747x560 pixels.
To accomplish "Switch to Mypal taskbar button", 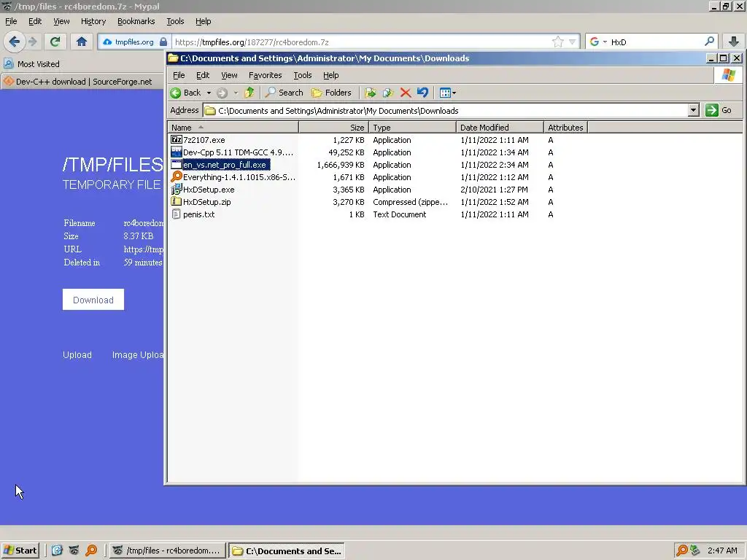I will (x=167, y=551).
